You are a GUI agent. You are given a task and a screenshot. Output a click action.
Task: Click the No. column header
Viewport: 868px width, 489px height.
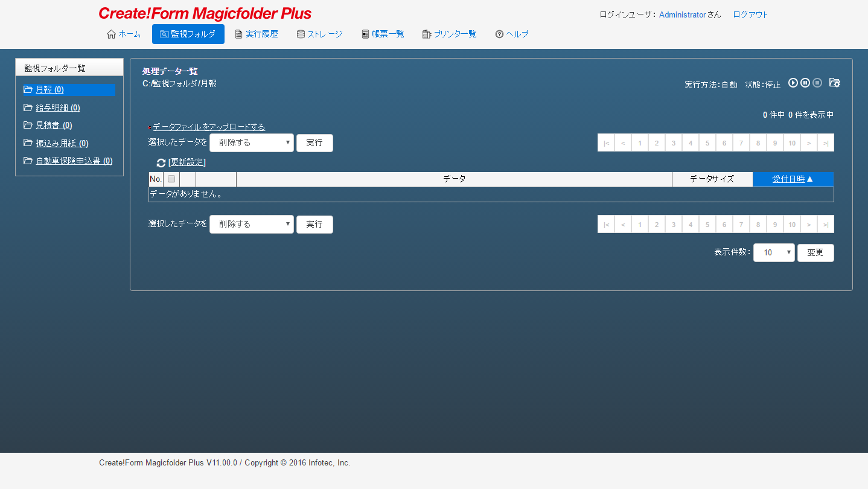click(x=156, y=179)
